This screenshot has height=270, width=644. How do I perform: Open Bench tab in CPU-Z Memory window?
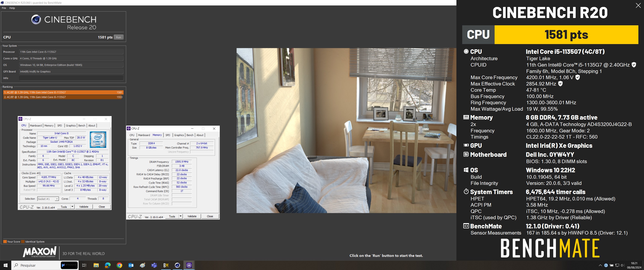pos(190,135)
